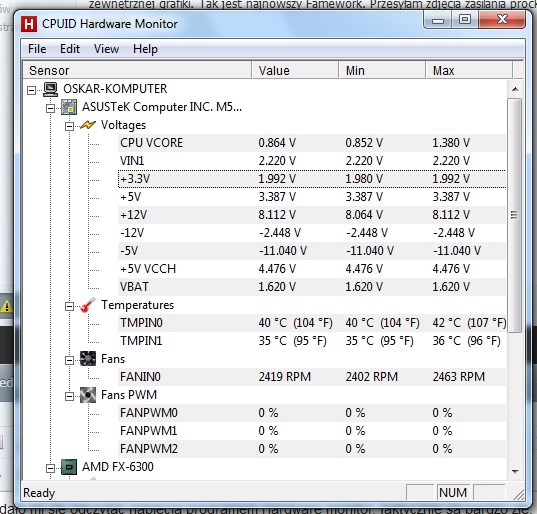537x514 pixels.
Task: Collapse the Temperatures tree node
Action: pyautogui.click(x=69, y=306)
